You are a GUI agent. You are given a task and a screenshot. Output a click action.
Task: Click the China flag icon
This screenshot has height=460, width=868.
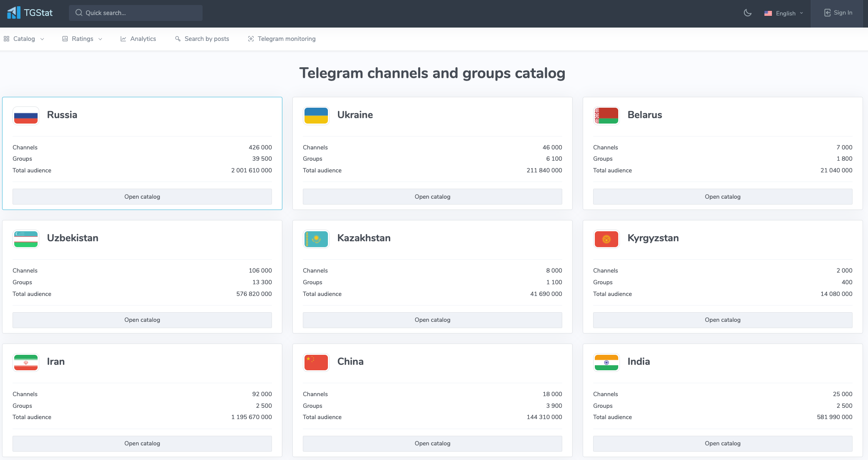pos(316,362)
